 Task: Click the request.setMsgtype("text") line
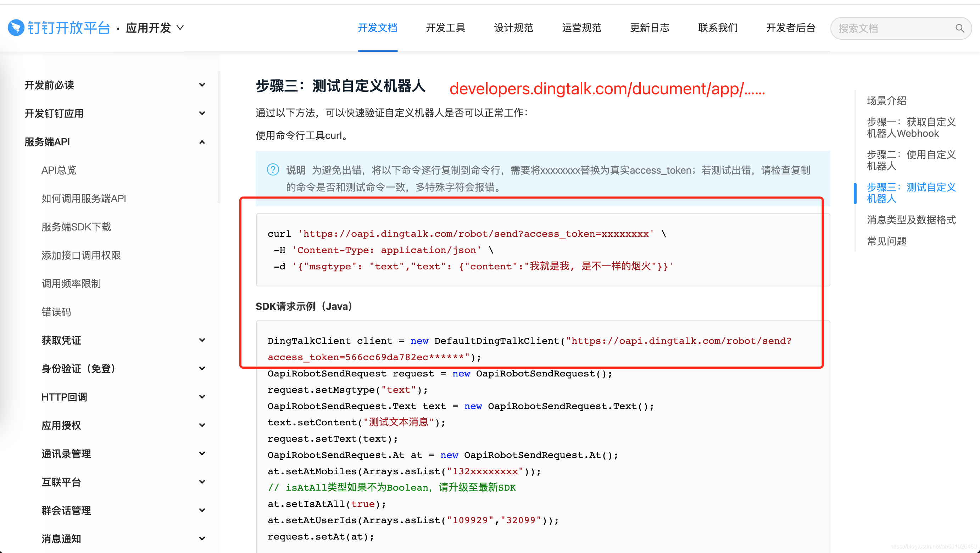pos(348,390)
